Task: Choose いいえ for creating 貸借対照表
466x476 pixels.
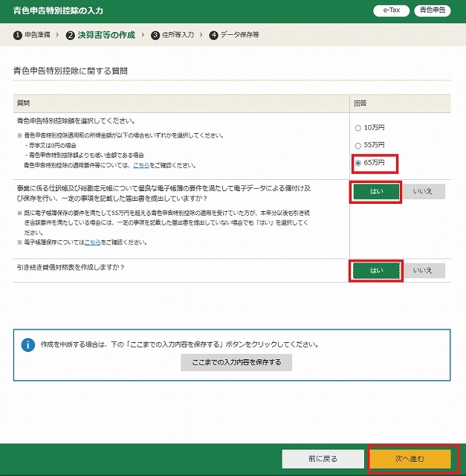Action: pos(424,271)
